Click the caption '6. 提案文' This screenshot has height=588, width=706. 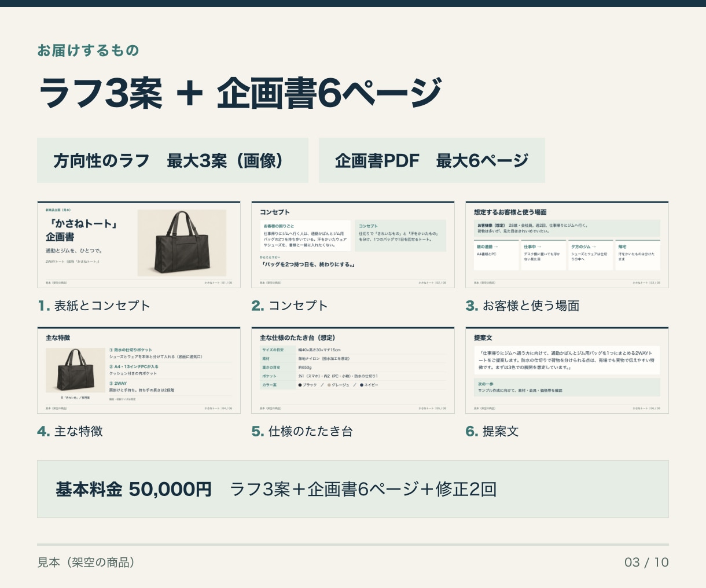point(492,431)
